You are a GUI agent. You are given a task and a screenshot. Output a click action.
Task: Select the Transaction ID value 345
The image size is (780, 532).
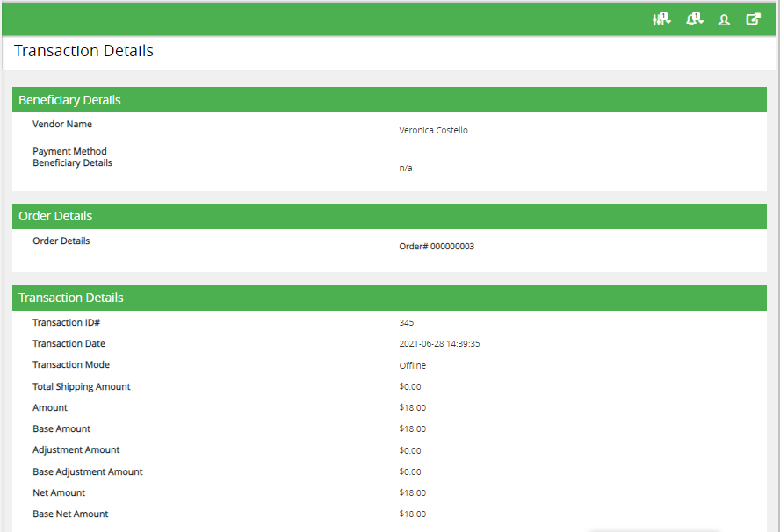click(406, 323)
